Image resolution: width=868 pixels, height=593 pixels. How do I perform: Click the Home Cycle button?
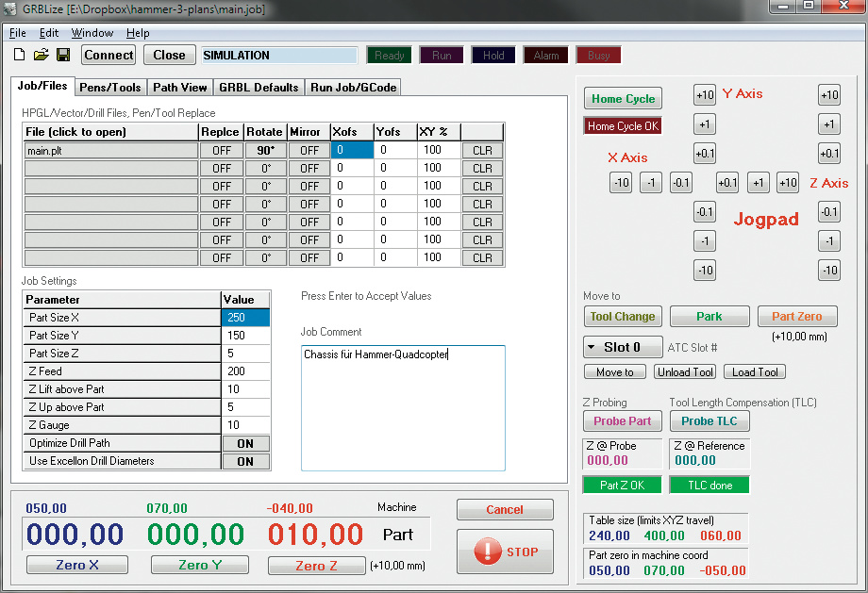coord(623,99)
